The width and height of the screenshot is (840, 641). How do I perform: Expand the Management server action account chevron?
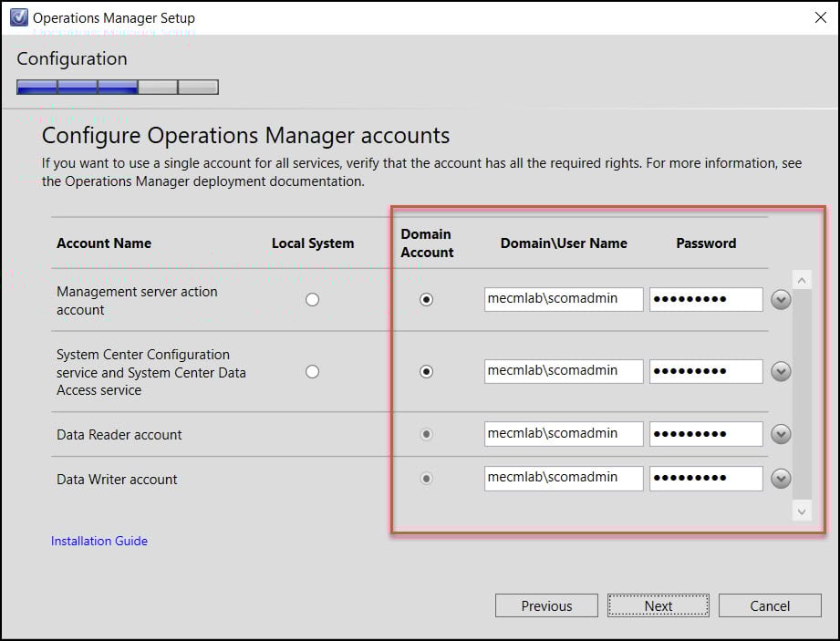781,299
